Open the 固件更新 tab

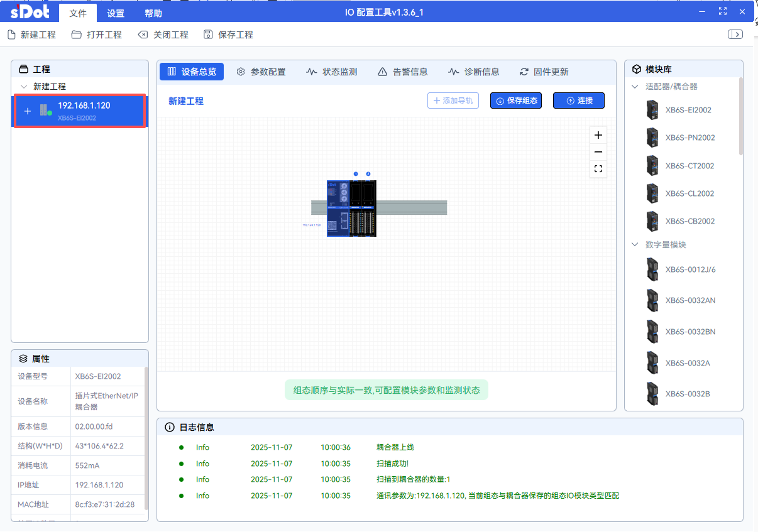pos(544,72)
